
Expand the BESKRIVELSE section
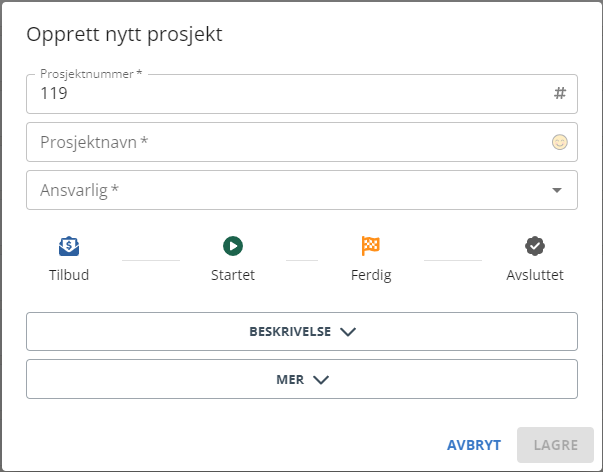tap(302, 332)
